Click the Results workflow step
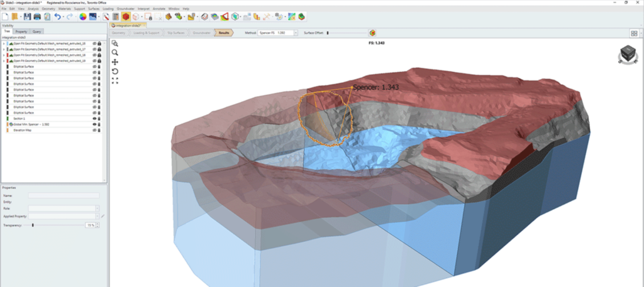This screenshot has height=287, width=644. pos(224,33)
